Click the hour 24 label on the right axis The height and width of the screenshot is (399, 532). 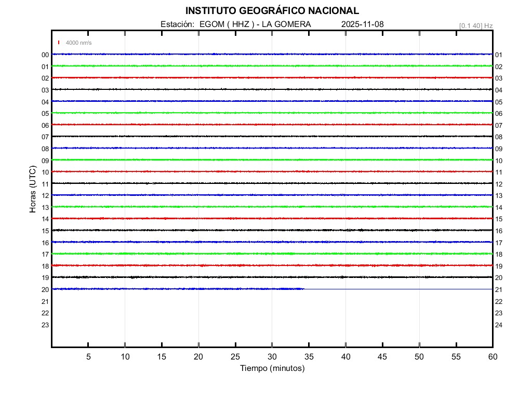[x=499, y=325]
